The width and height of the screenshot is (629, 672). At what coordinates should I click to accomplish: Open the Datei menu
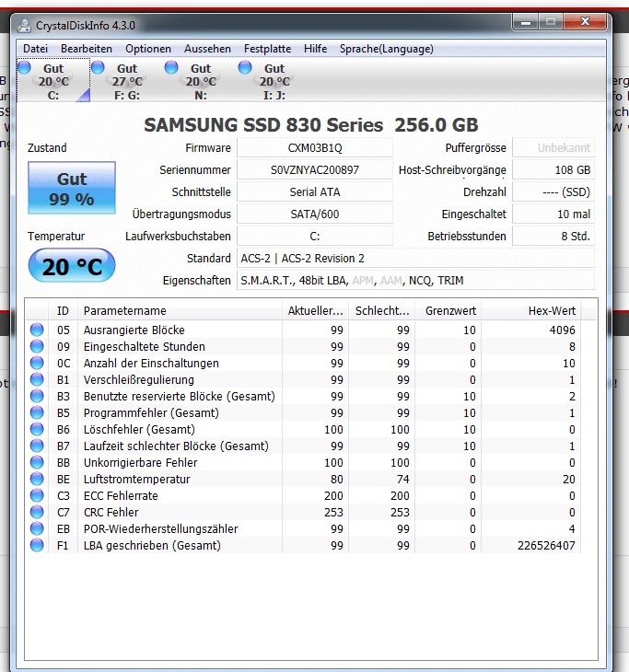click(x=35, y=49)
